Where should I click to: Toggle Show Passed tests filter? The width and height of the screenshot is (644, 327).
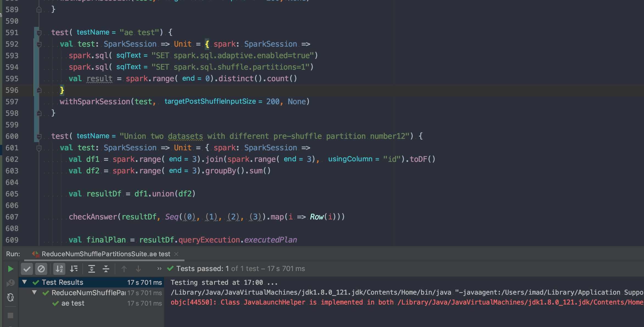click(x=27, y=269)
